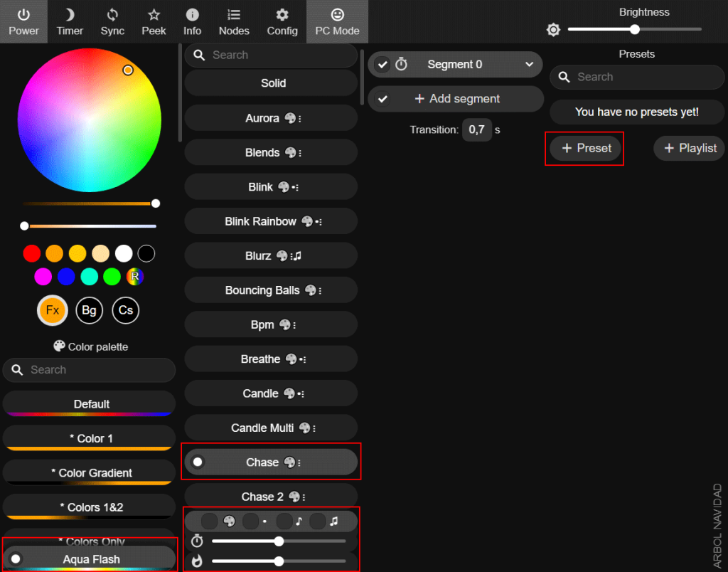
Task: Click the Brightness slider track
Action: coord(635,29)
